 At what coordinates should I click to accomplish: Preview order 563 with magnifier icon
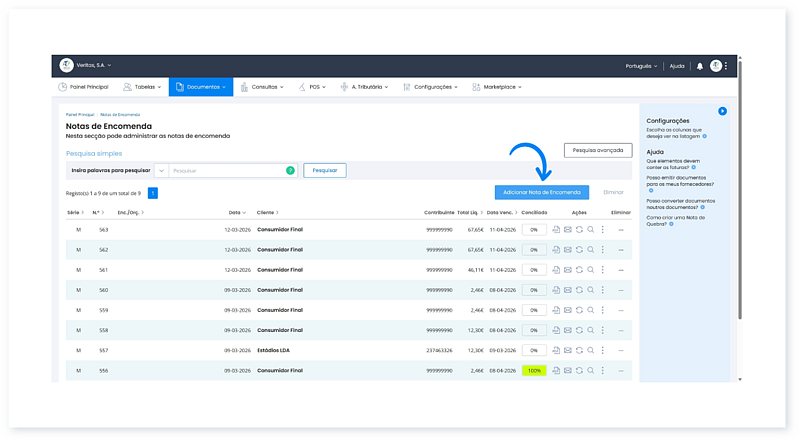tap(590, 230)
